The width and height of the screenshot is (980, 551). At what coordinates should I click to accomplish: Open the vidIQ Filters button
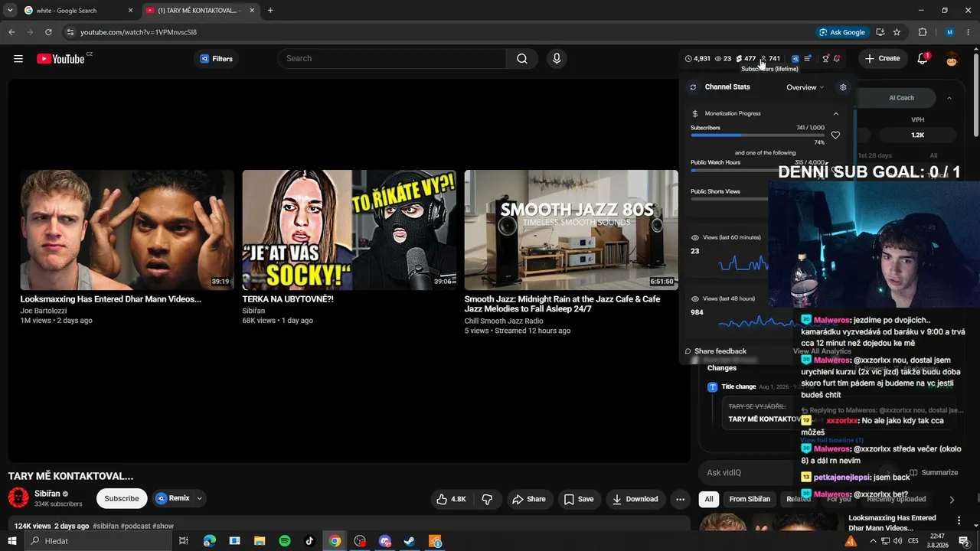coord(216,59)
